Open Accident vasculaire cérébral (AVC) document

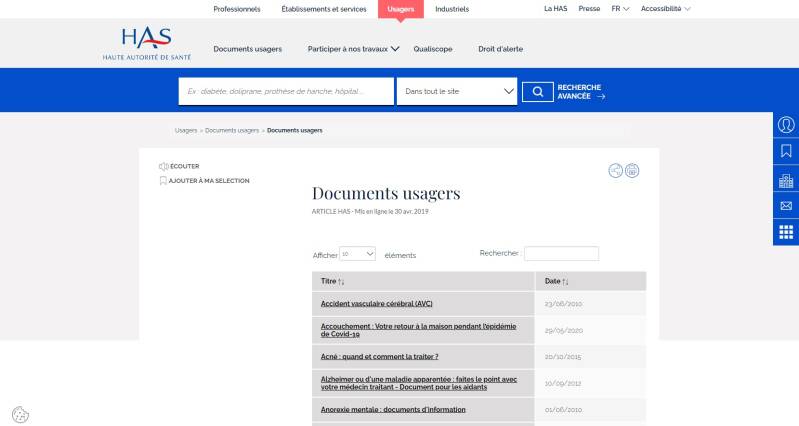coord(377,304)
